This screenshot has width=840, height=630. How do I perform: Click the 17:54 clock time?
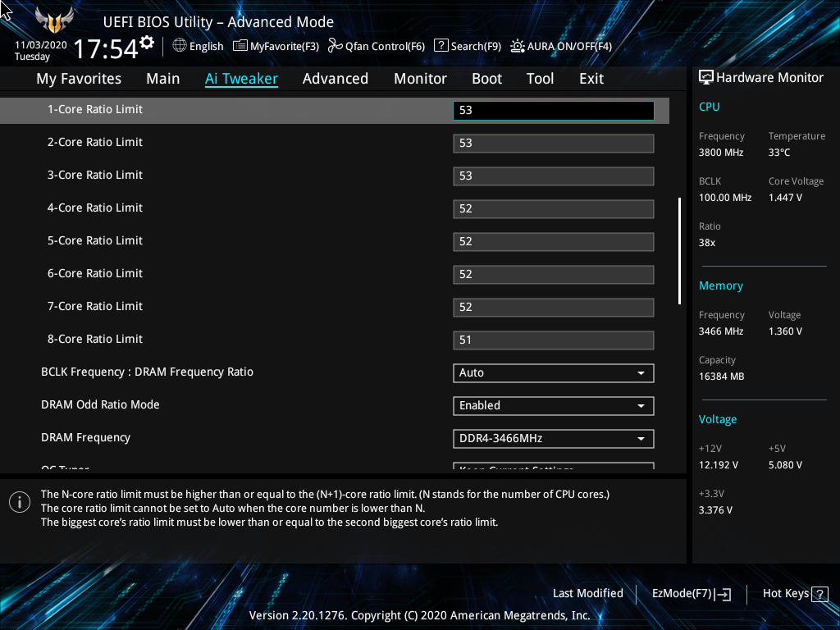pyautogui.click(x=106, y=48)
